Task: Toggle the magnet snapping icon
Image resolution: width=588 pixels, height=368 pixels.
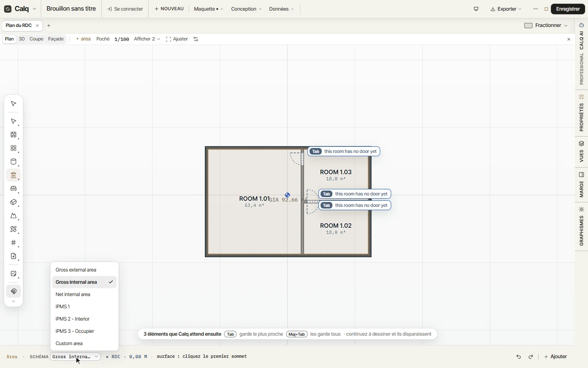Action: click(x=13, y=292)
